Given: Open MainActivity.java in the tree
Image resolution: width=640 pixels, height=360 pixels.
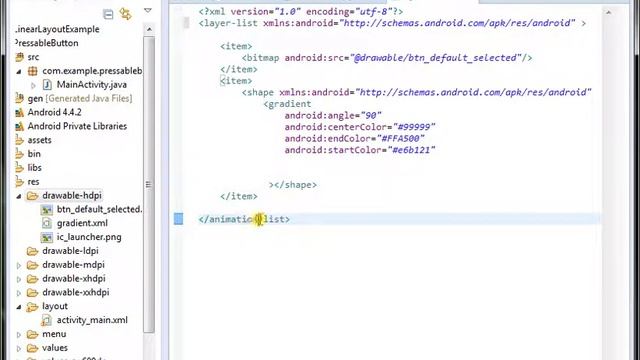Looking at the screenshot, I should [x=91, y=84].
